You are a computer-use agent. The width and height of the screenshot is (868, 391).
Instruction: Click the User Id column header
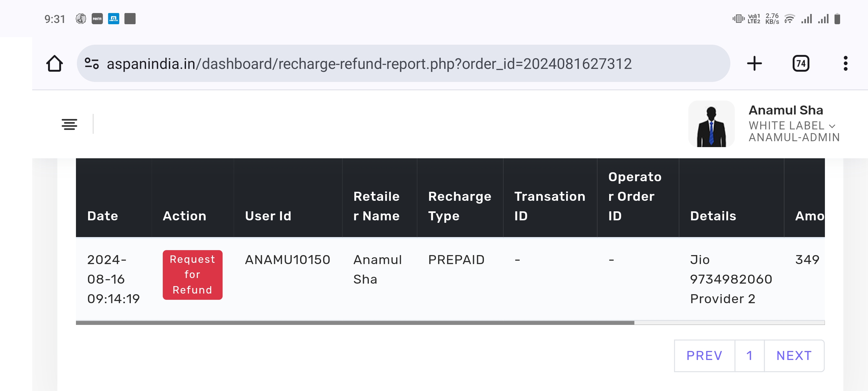pos(268,216)
